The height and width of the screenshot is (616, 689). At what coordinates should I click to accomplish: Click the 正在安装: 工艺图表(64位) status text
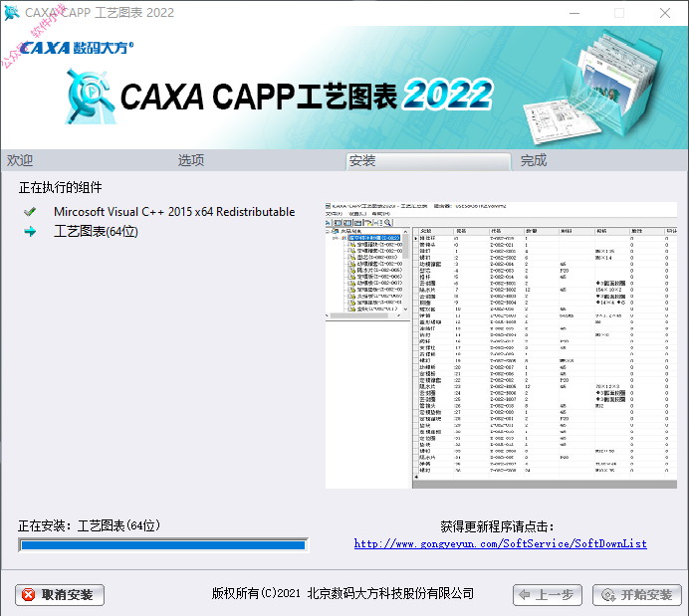click(90, 525)
